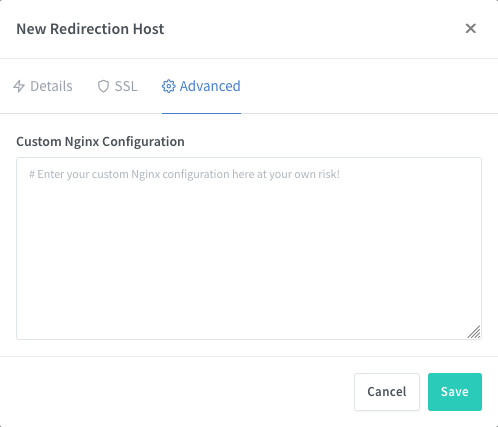Image resolution: width=498 pixels, height=427 pixels.
Task: Click the Custom Nginx Configuration label
Action: point(100,142)
